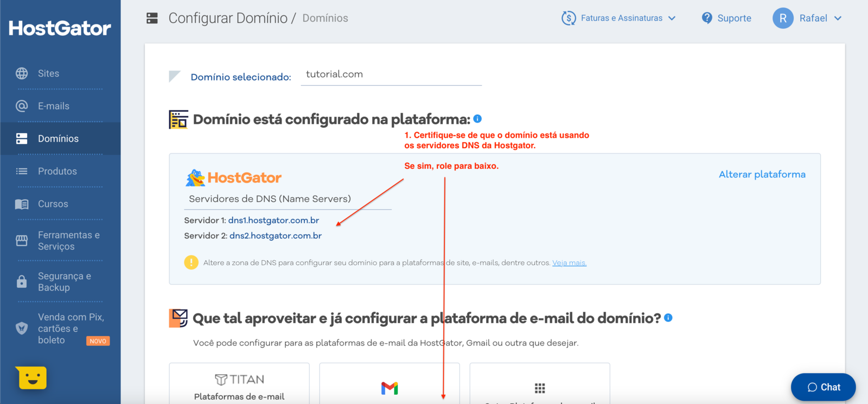Click the tutorial.com domain field
Image resolution: width=868 pixels, height=404 pixels.
(x=391, y=74)
